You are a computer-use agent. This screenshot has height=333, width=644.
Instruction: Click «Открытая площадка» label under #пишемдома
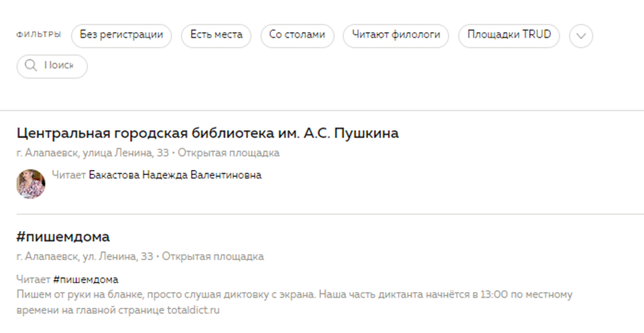(213, 256)
